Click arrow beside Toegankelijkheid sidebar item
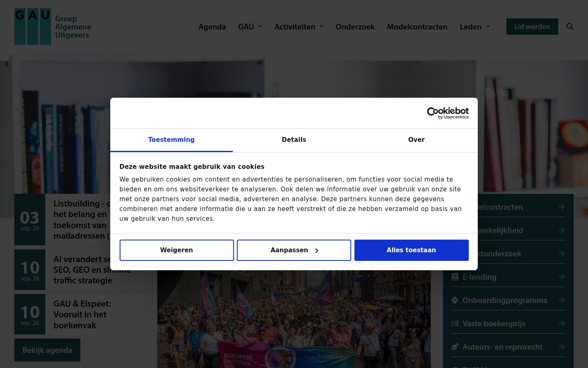 562,230
